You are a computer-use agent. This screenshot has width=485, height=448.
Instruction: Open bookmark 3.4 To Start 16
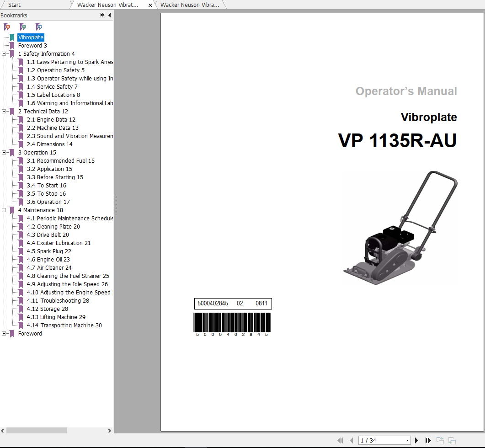coord(46,185)
